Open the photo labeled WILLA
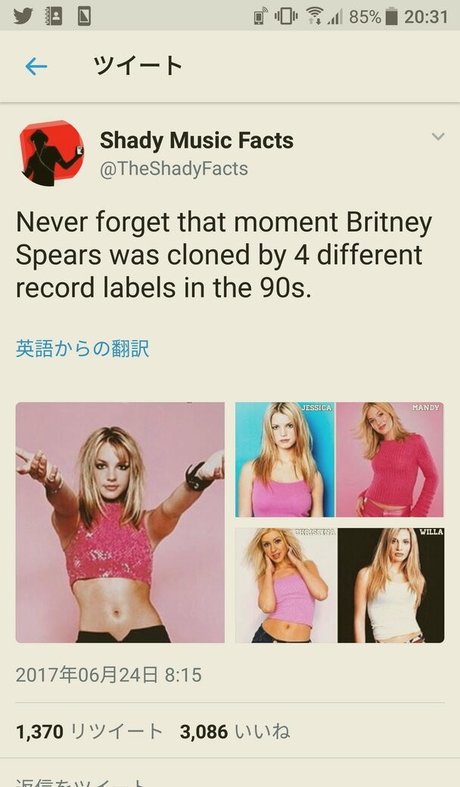 tap(391, 585)
